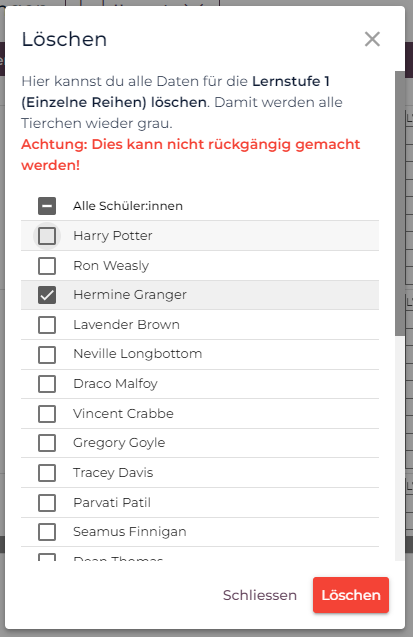Click the red Löschen button

click(351, 595)
